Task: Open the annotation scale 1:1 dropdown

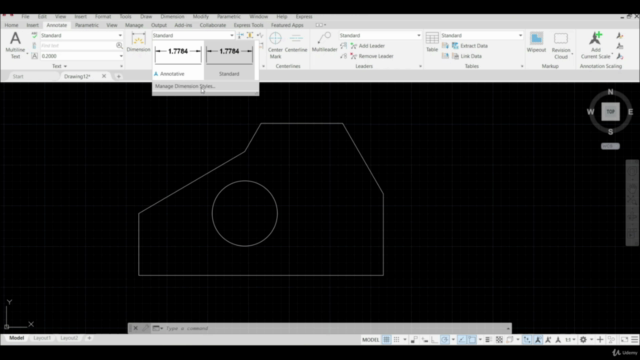Action: click(x=570, y=340)
